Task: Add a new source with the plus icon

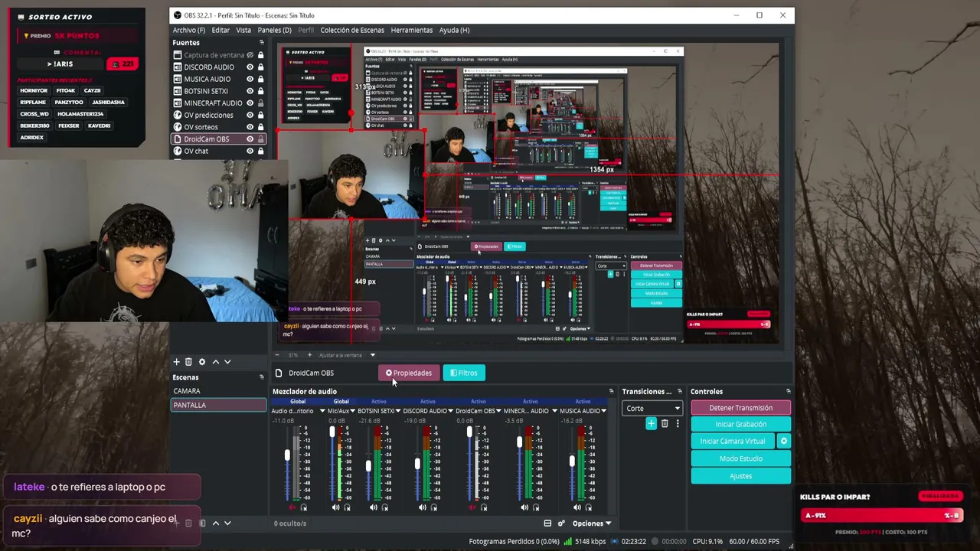Action: pos(176,362)
